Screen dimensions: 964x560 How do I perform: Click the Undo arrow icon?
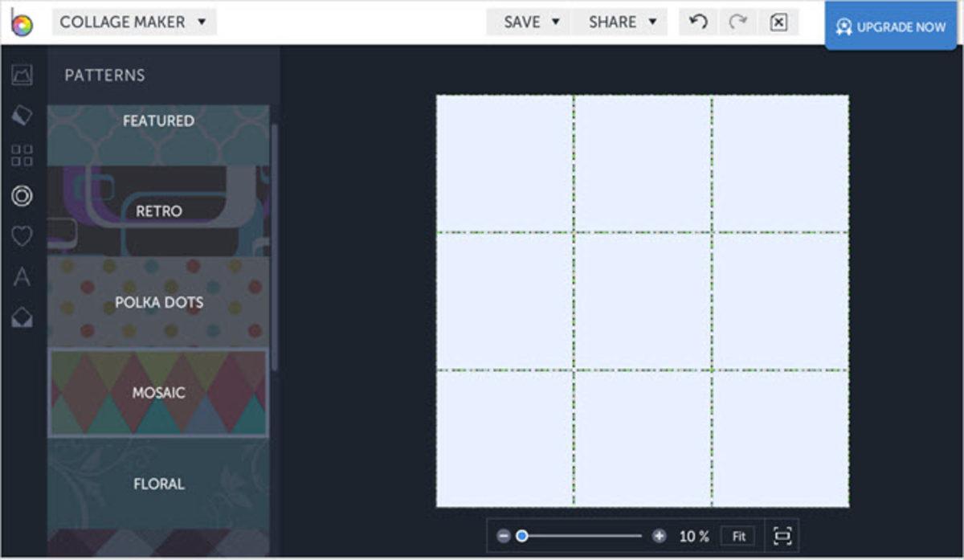click(x=698, y=22)
